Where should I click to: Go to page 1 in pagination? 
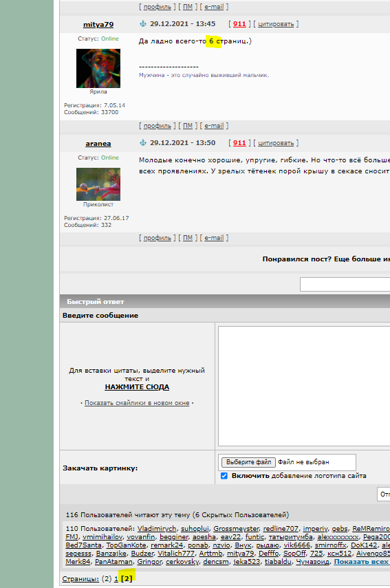tap(116, 578)
